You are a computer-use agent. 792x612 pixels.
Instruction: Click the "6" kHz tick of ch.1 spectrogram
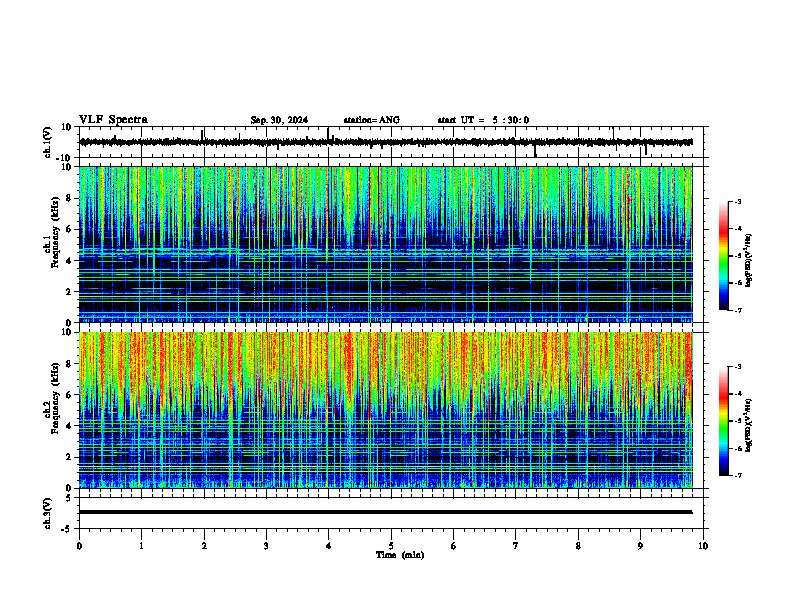70,229
